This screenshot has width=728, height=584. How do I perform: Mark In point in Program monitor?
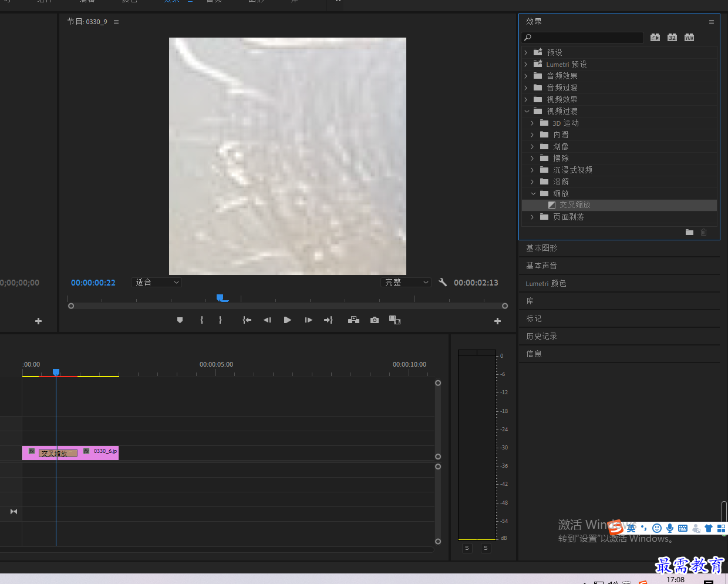pos(201,320)
